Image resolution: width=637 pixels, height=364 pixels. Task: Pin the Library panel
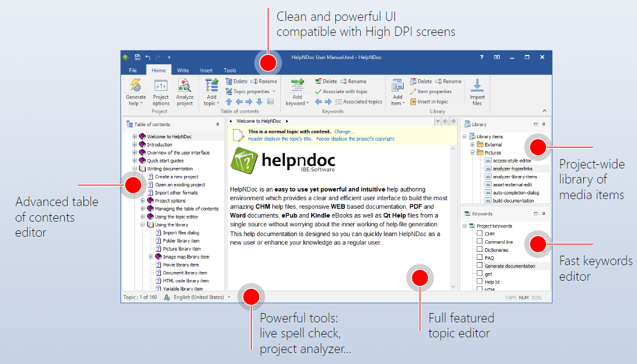point(544,124)
